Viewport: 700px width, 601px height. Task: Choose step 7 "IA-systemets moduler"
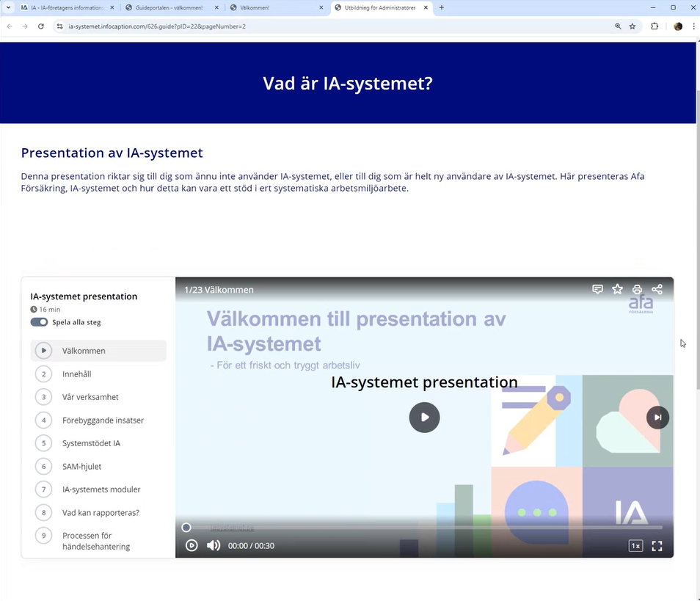click(98, 489)
